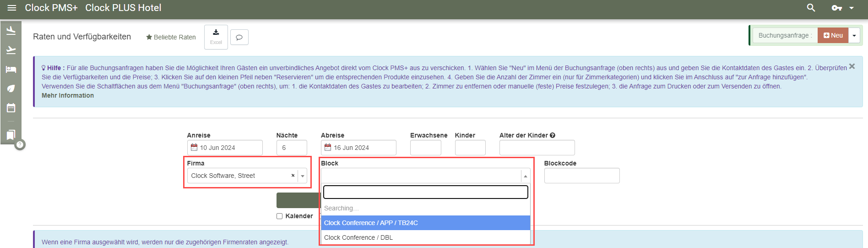This screenshot has width=868, height=248.
Task: Open the bookmark sidebar icon
Action: [11, 135]
